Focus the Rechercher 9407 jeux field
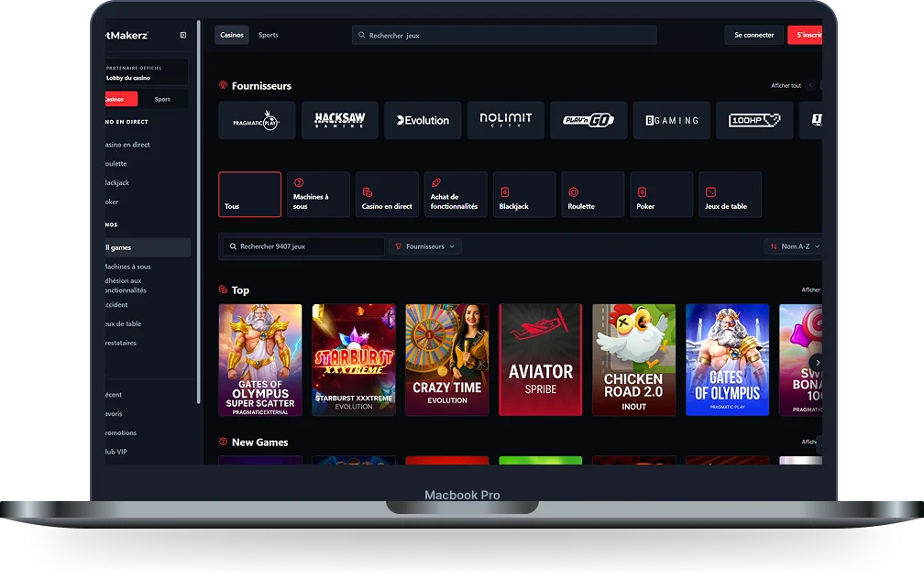This screenshot has width=924, height=579. (304, 246)
